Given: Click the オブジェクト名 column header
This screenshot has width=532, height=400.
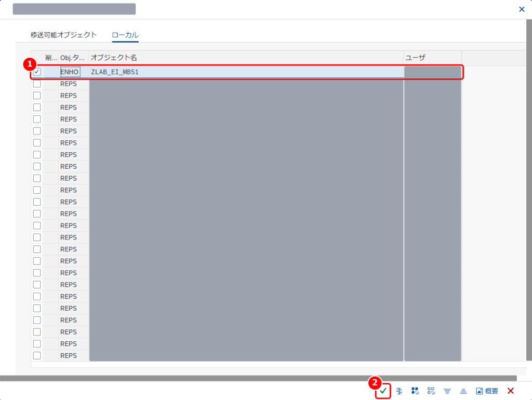Looking at the screenshot, I should (x=246, y=58).
